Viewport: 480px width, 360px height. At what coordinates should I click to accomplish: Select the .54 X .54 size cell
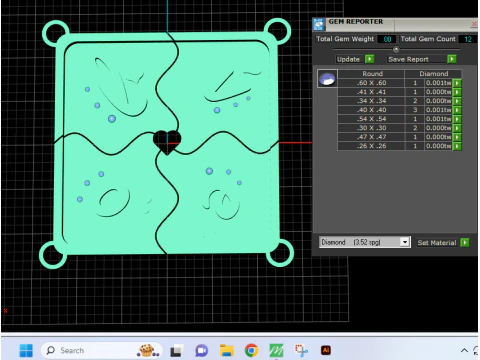point(371,119)
